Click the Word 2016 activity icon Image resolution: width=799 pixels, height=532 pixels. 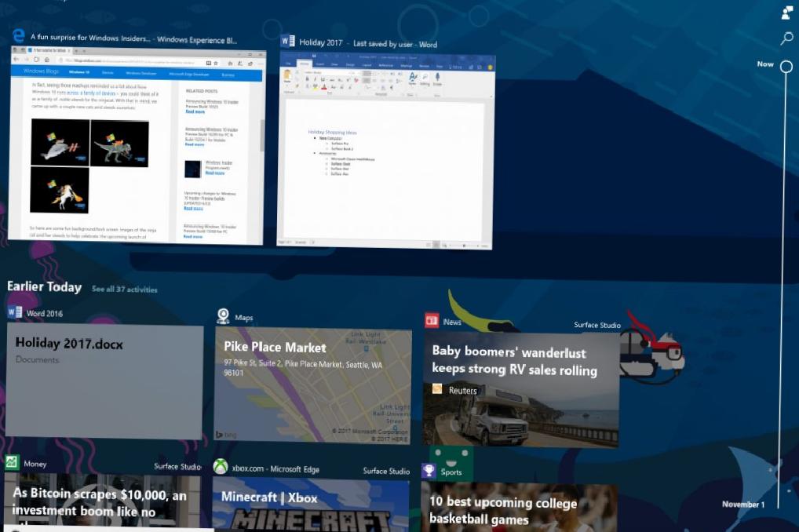[14, 312]
